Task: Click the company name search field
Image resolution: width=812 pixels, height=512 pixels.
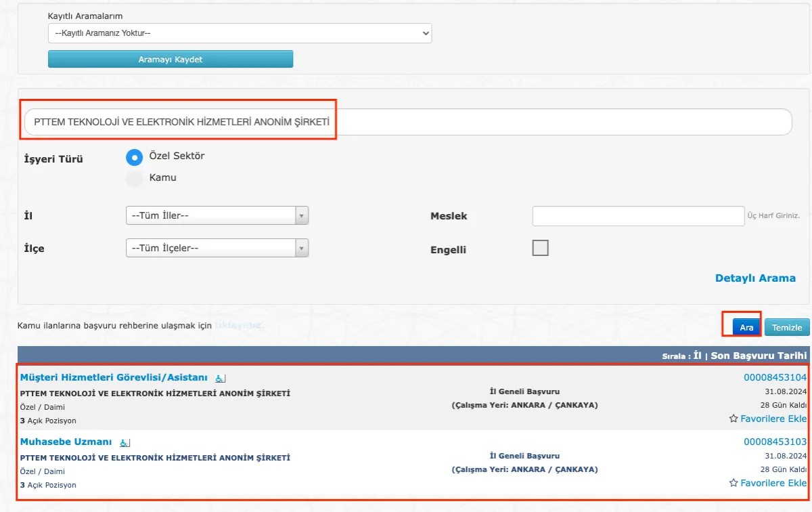Action: [x=408, y=122]
